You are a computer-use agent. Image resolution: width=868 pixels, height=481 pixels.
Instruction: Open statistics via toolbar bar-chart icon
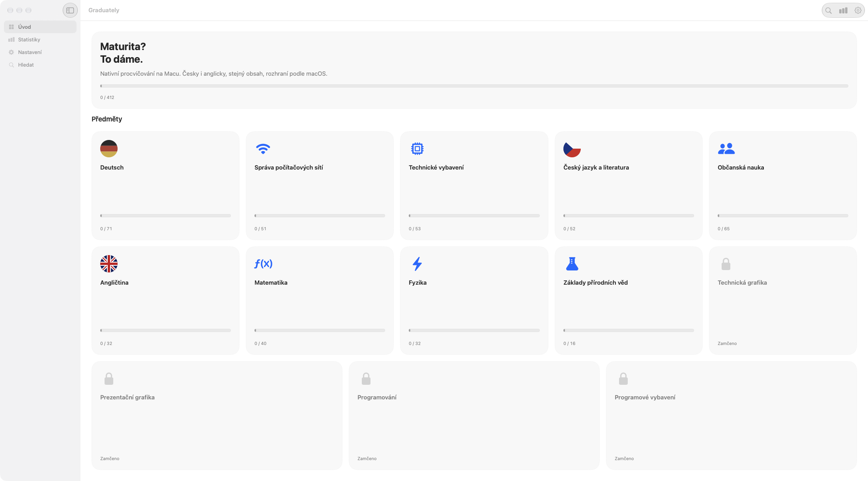(x=843, y=11)
